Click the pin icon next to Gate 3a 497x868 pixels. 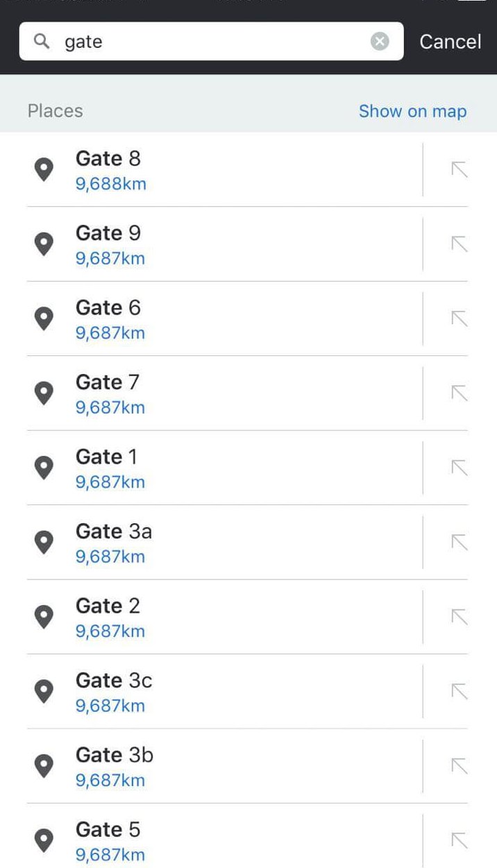tap(43, 543)
